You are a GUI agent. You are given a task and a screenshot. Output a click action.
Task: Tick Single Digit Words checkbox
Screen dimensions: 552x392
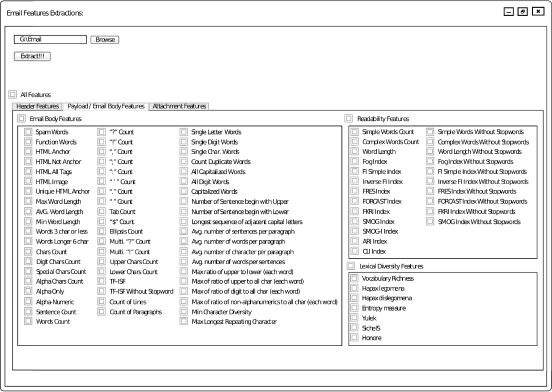click(x=183, y=142)
